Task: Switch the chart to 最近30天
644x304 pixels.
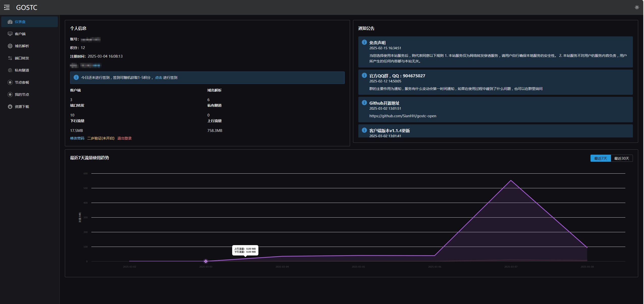Action: coord(621,158)
